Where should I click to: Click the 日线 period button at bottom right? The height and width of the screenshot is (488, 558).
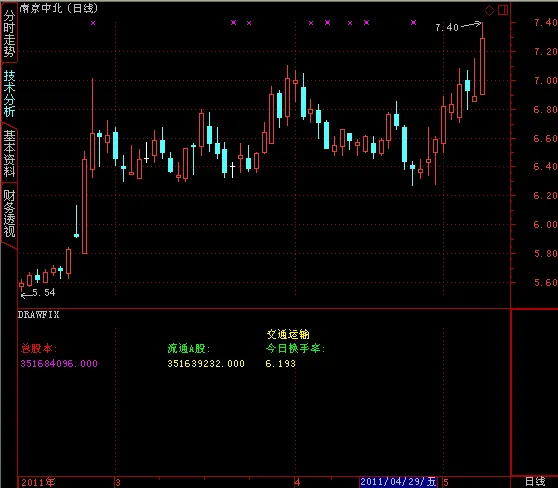pyautogui.click(x=535, y=482)
